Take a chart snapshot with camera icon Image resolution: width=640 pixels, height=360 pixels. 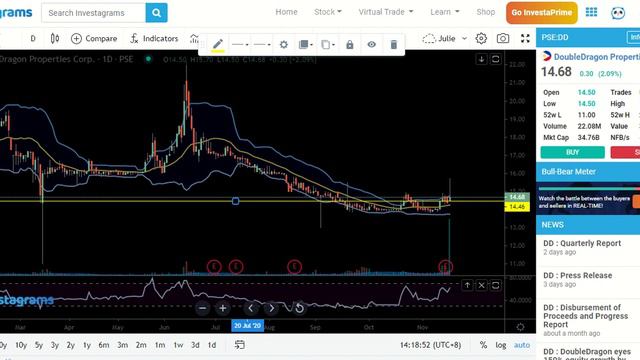(x=503, y=38)
